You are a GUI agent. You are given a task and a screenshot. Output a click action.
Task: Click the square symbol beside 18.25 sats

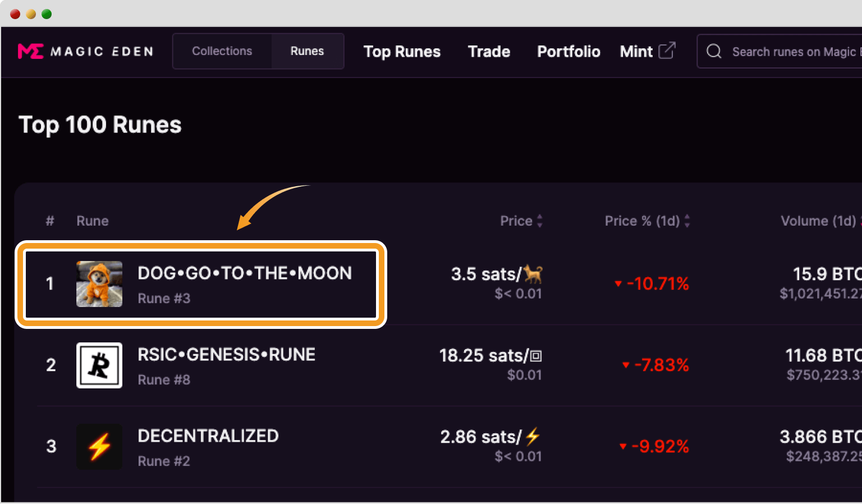(536, 356)
